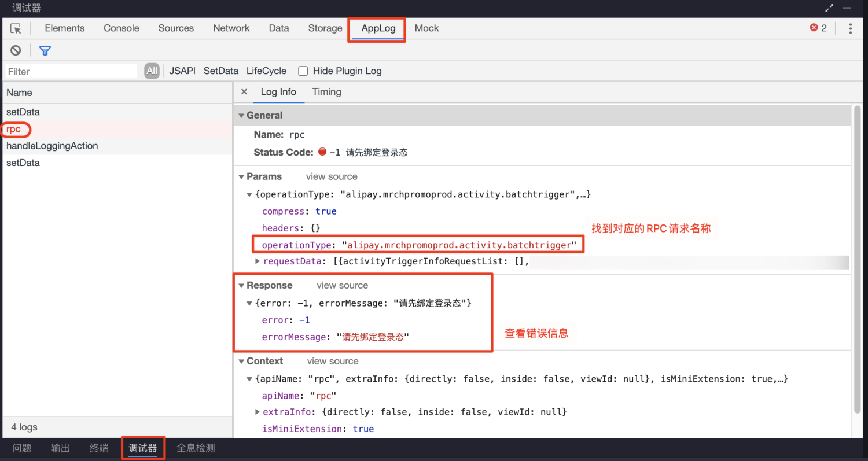
Task: Select the handleLoggingAction log row
Action: coord(117,146)
